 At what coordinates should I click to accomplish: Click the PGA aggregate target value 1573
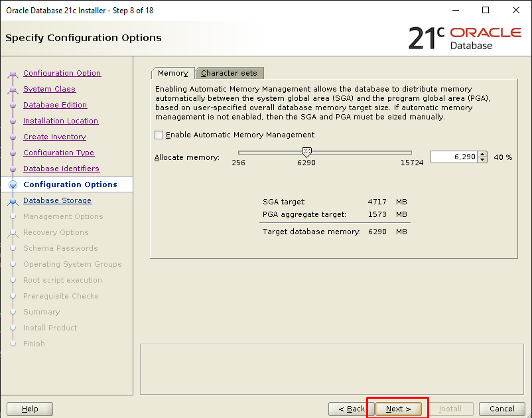point(377,214)
